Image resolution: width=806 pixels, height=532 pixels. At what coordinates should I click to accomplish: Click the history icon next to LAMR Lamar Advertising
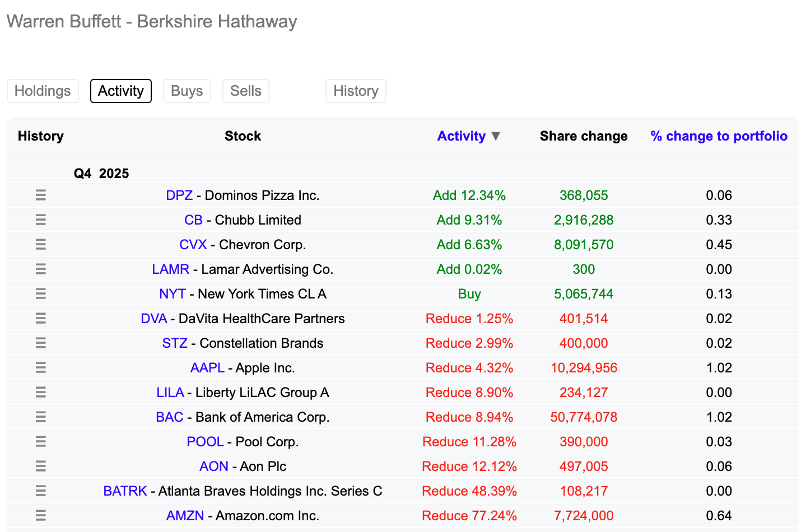pos(40,269)
